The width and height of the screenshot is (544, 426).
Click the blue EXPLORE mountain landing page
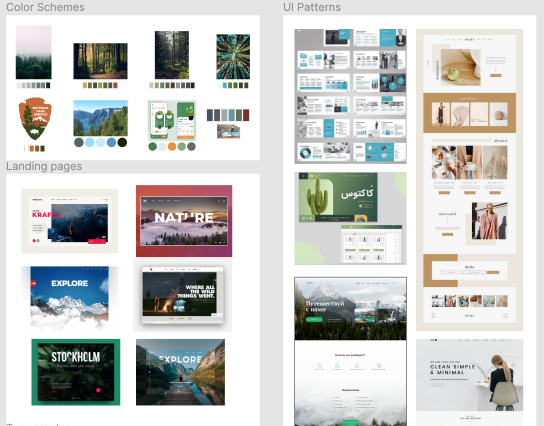point(69,297)
